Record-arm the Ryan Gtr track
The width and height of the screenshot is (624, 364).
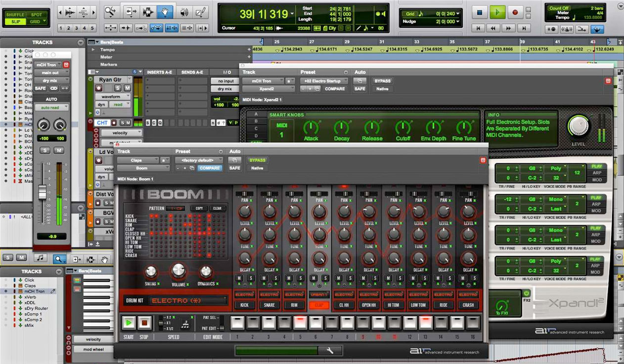[99, 87]
